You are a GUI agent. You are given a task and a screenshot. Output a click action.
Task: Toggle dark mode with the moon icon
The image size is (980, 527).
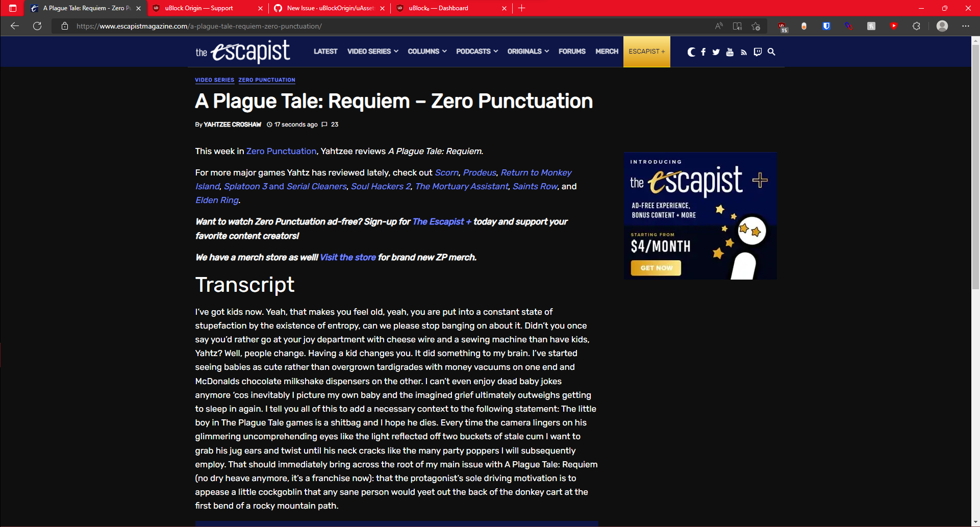pos(691,52)
